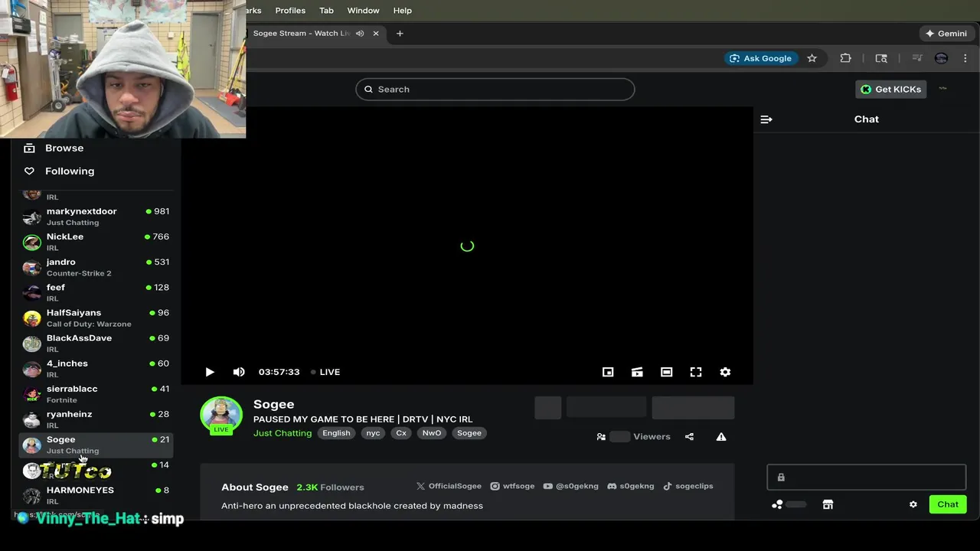Click the Get KICKs button
The image size is (980, 551).
click(891, 90)
